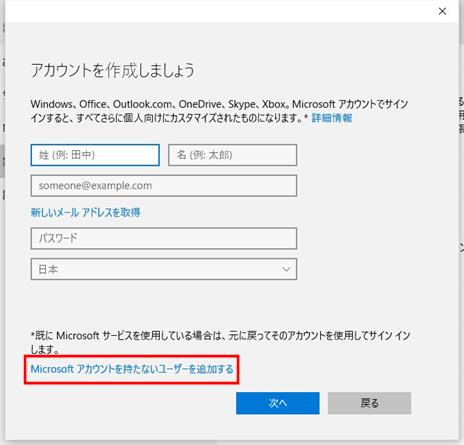Go back with the 戻る button

369,403
